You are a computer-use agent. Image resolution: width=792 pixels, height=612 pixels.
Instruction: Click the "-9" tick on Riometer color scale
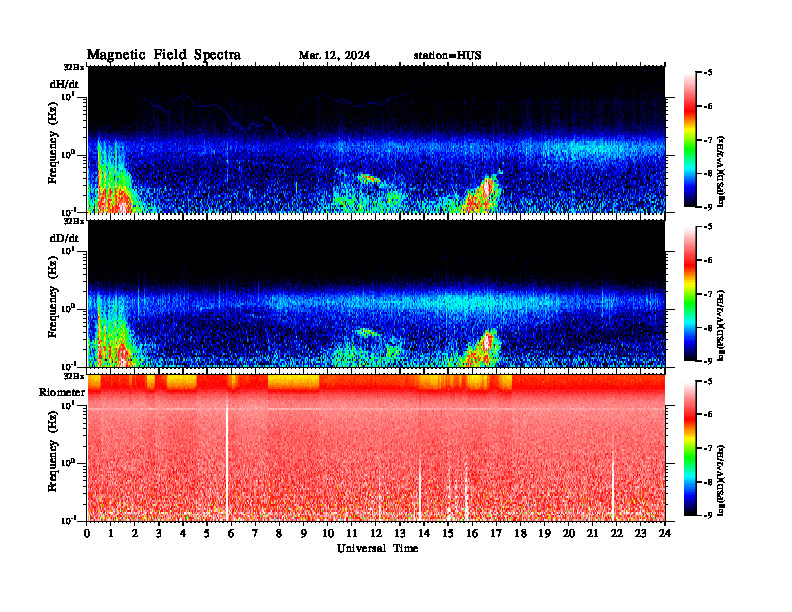point(709,515)
